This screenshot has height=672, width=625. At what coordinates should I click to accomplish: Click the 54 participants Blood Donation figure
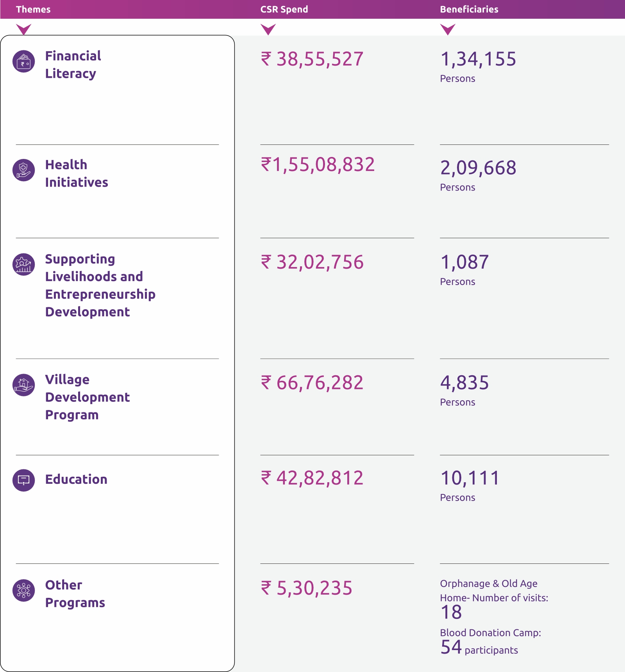coord(479,647)
